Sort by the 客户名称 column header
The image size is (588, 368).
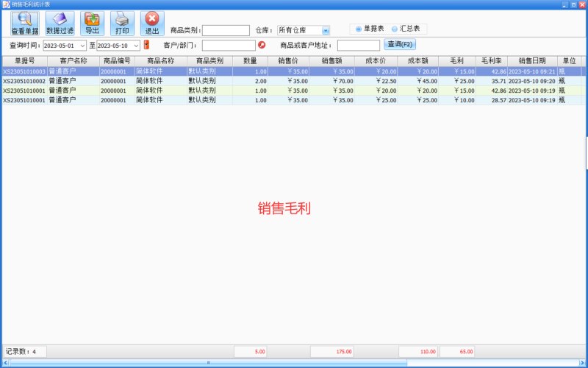click(73, 61)
